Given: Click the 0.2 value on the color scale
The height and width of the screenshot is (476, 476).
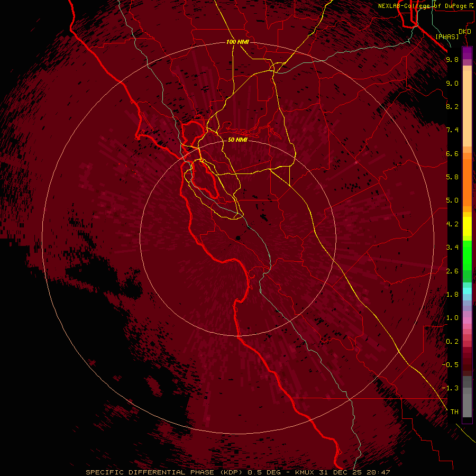Looking at the screenshot, I should point(452,342).
